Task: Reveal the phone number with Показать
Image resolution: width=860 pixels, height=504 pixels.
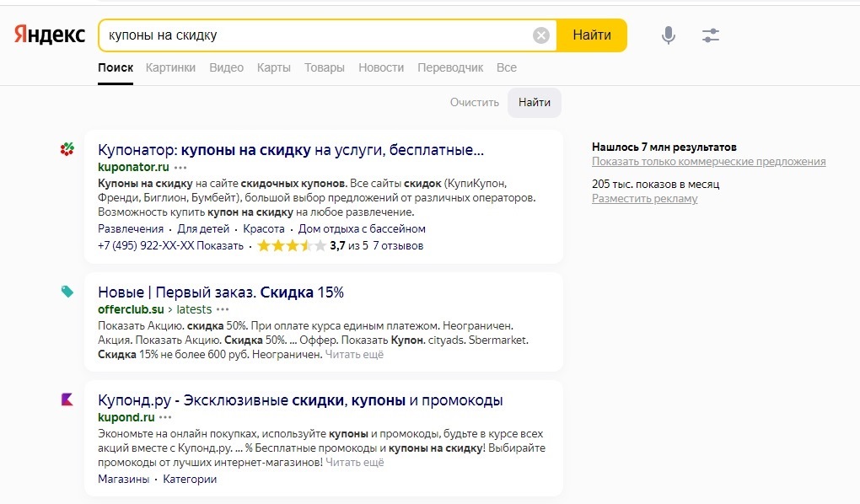Action: coord(220,246)
